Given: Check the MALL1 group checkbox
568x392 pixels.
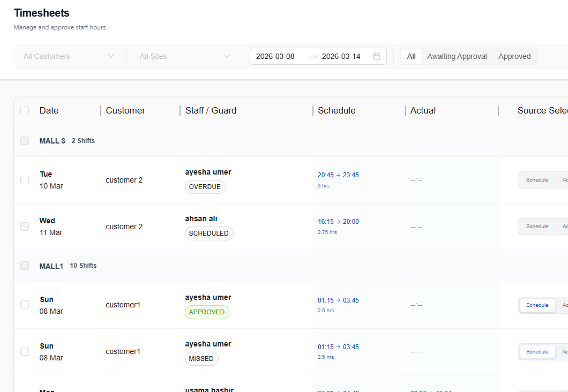Looking at the screenshot, I should tap(25, 266).
